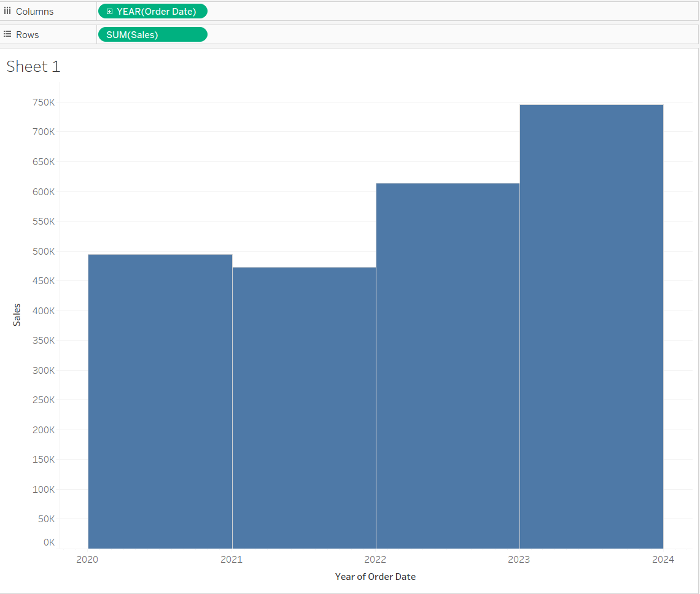Click the Rows shelf icon

point(7,34)
